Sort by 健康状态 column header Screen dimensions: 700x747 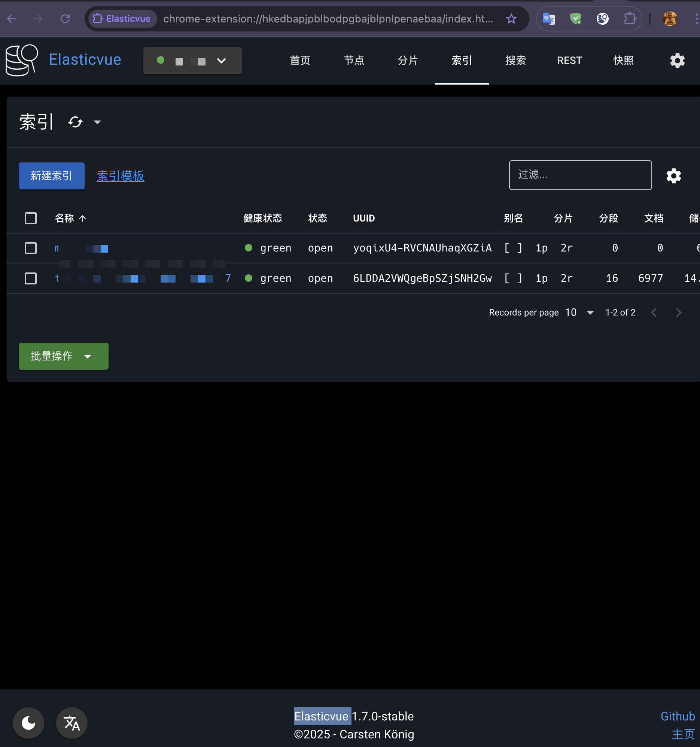pos(262,218)
